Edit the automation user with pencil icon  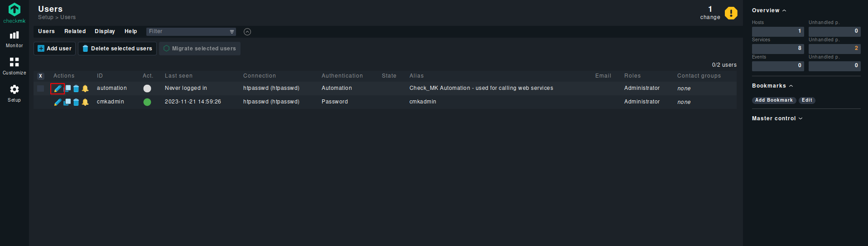click(x=58, y=89)
